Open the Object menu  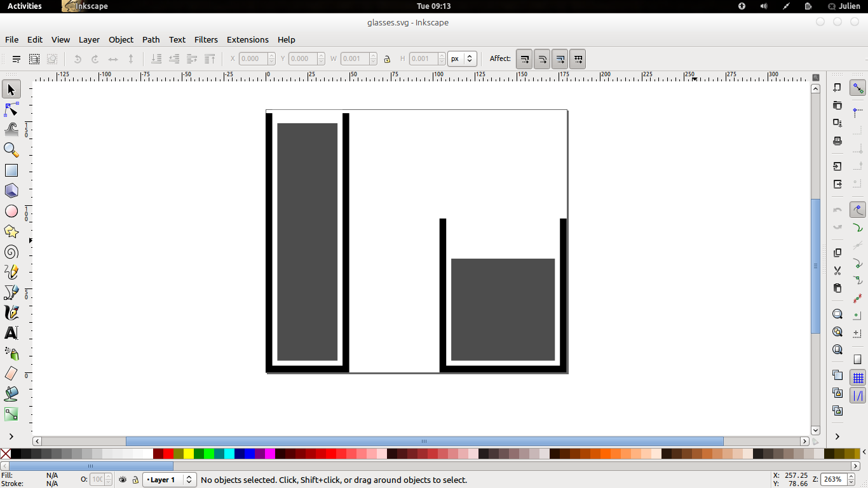pos(121,39)
